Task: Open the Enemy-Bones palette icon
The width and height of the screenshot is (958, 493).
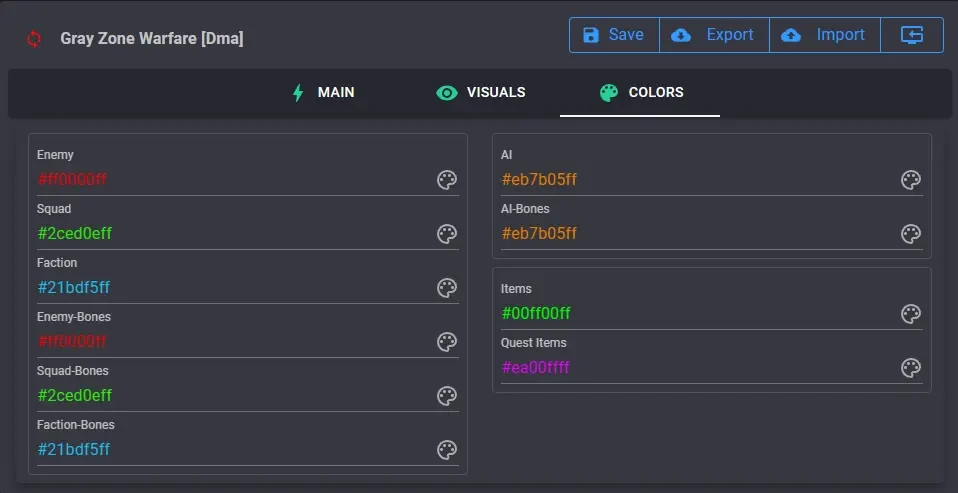Action: [x=447, y=341]
